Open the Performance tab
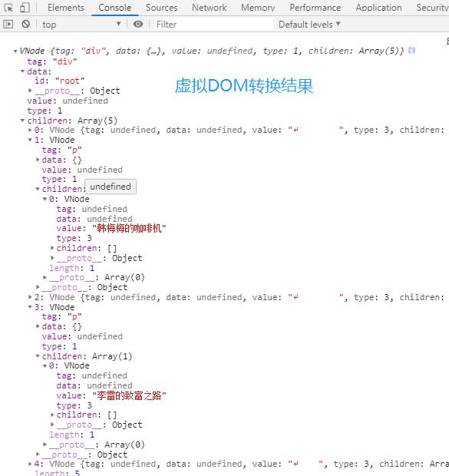The width and height of the screenshot is (449, 476). click(x=315, y=8)
